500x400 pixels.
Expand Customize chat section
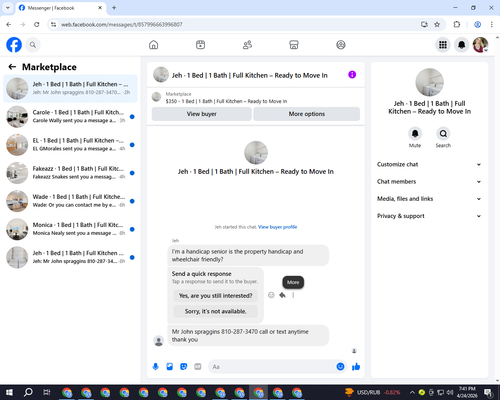[x=429, y=164]
